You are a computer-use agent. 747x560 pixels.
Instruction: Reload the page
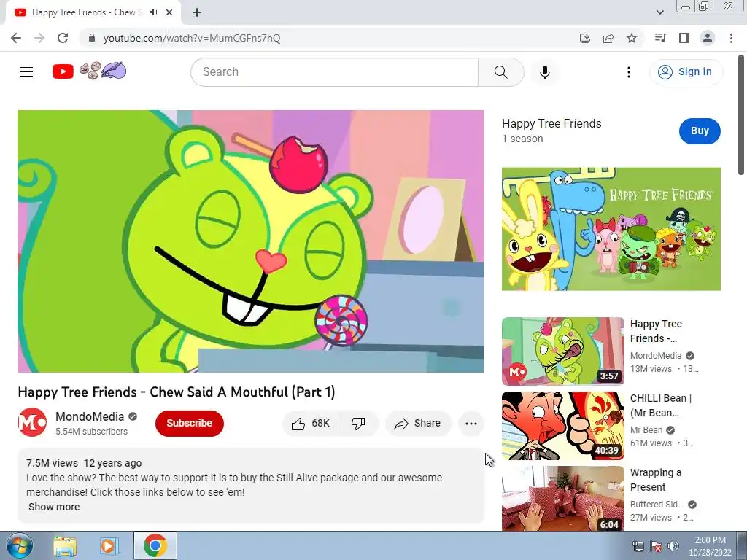tap(63, 38)
